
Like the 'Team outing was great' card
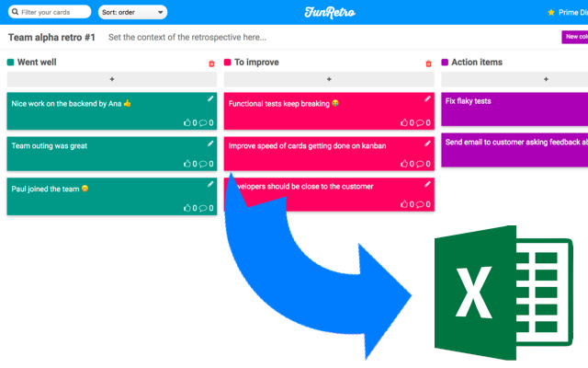pos(187,164)
